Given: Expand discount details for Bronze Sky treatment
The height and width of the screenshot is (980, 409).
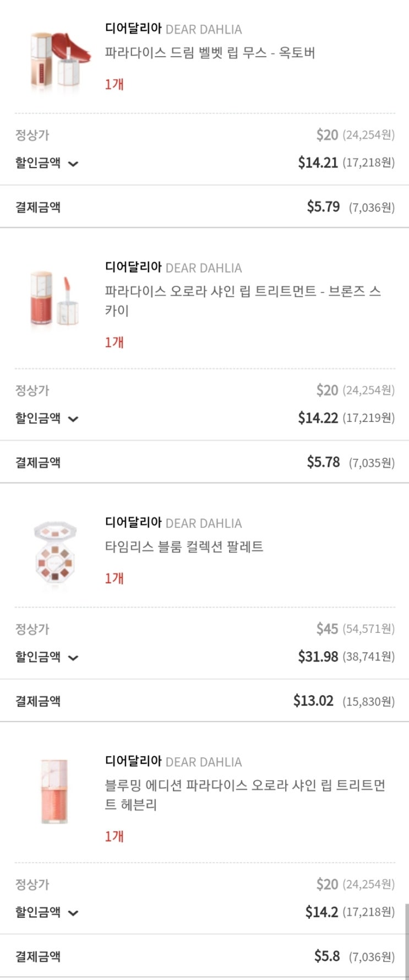Looking at the screenshot, I should coord(73,419).
